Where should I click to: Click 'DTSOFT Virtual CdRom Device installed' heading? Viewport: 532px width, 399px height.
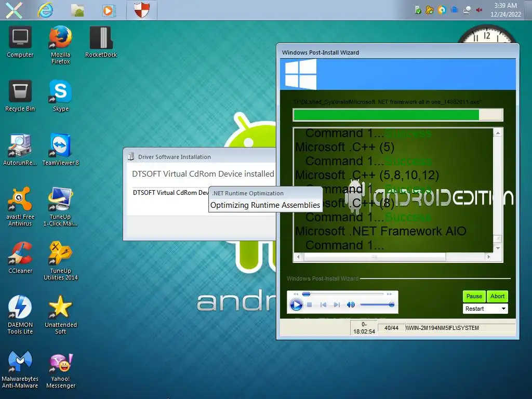click(x=203, y=174)
